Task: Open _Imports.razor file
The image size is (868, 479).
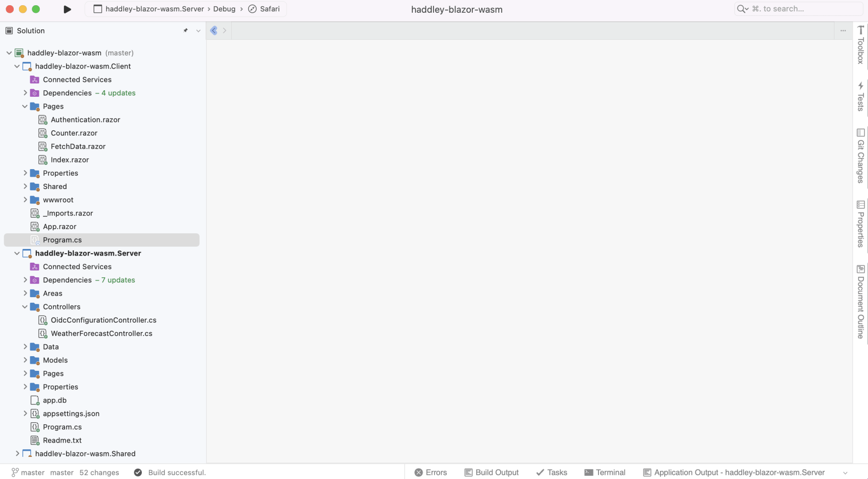Action: click(x=68, y=214)
